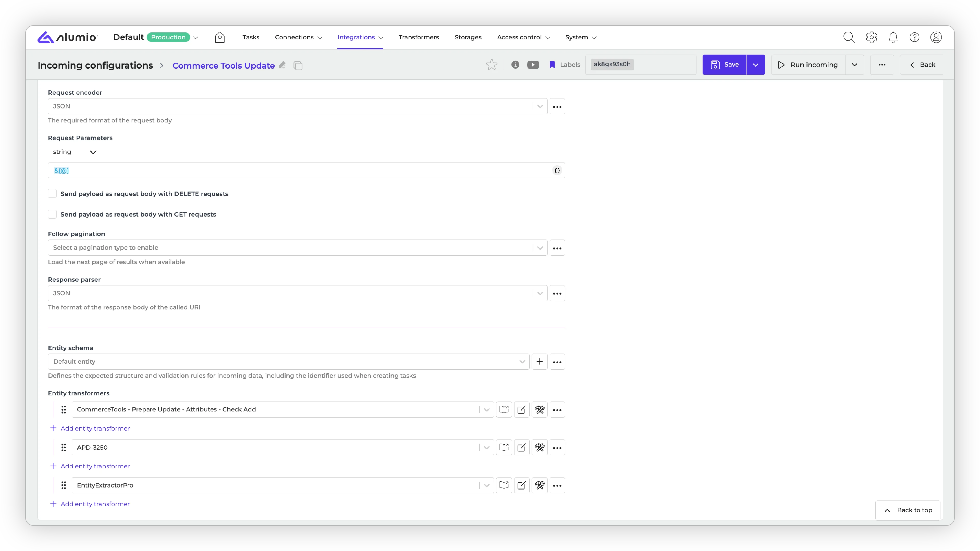Go to Storages page
980x551 pixels.
coord(468,37)
